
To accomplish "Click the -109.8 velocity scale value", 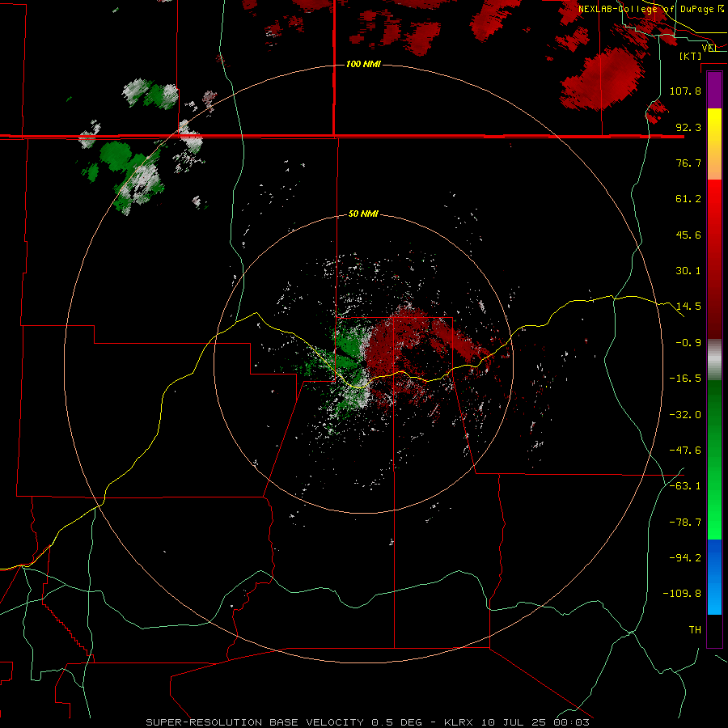I will (x=682, y=594).
